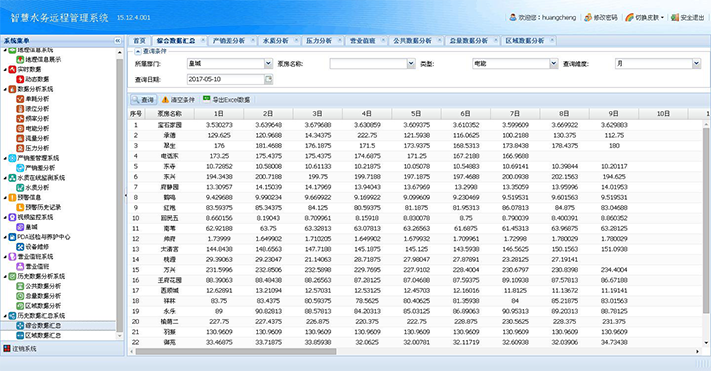Open 压力分析 icon in sidebar tree
711x371 pixels.
pyautogui.click(x=20, y=148)
